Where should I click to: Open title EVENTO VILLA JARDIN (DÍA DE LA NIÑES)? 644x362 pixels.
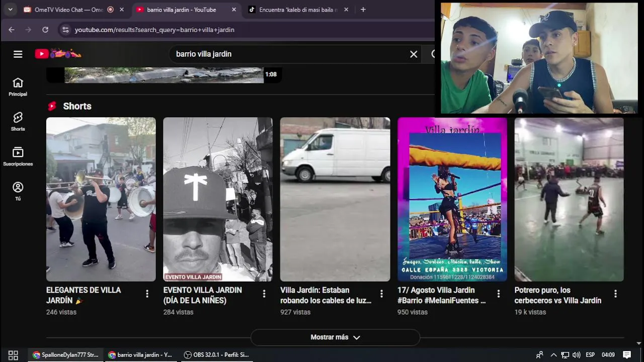(x=202, y=295)
